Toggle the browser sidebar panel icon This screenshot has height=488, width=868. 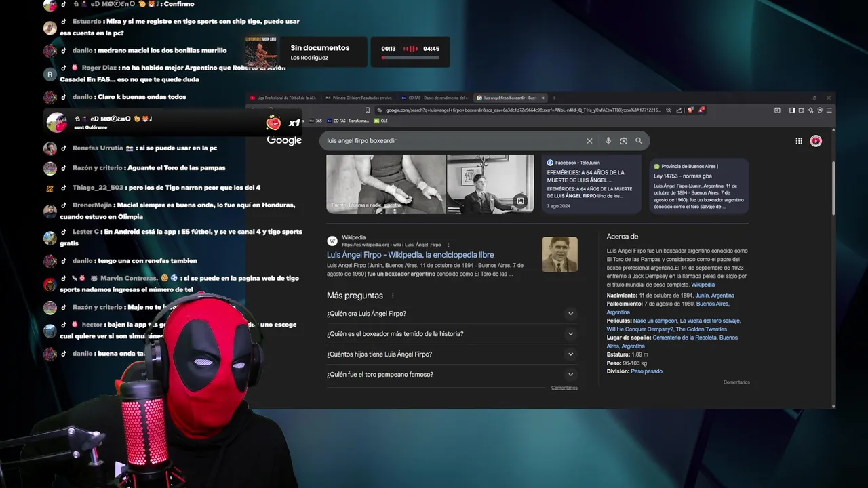pyautogui.click(x=792, y=110)
